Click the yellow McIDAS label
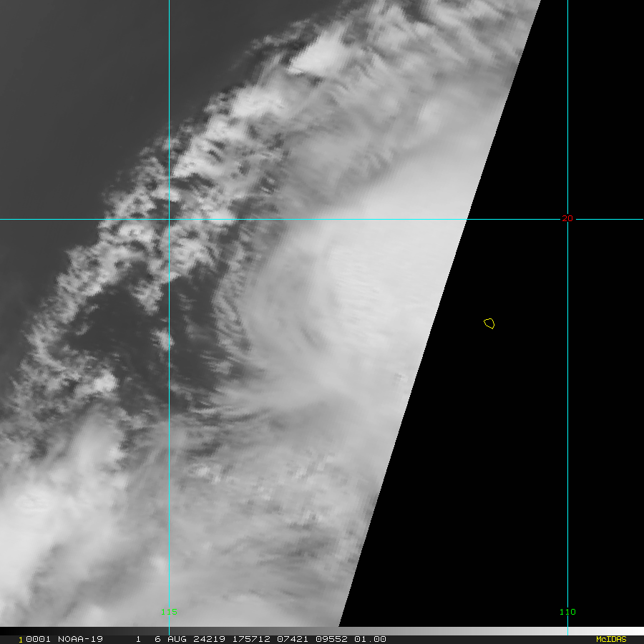This screenshot has width=644, height=644. coord(610,639)
